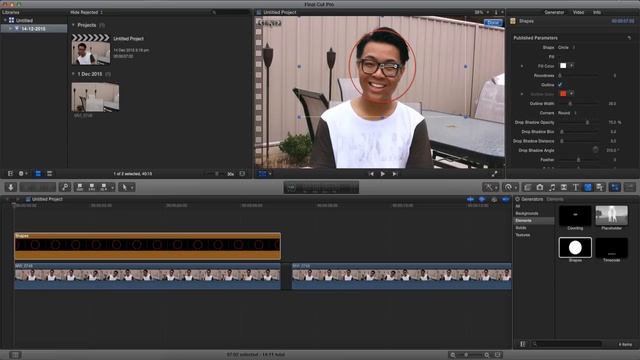Click the insert clip edit button

point(92,187)
